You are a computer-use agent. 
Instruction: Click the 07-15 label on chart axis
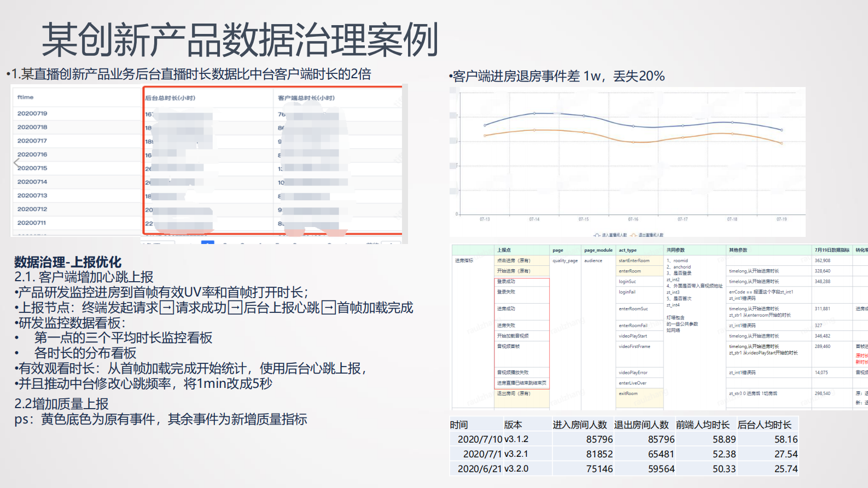coord(584,219)
